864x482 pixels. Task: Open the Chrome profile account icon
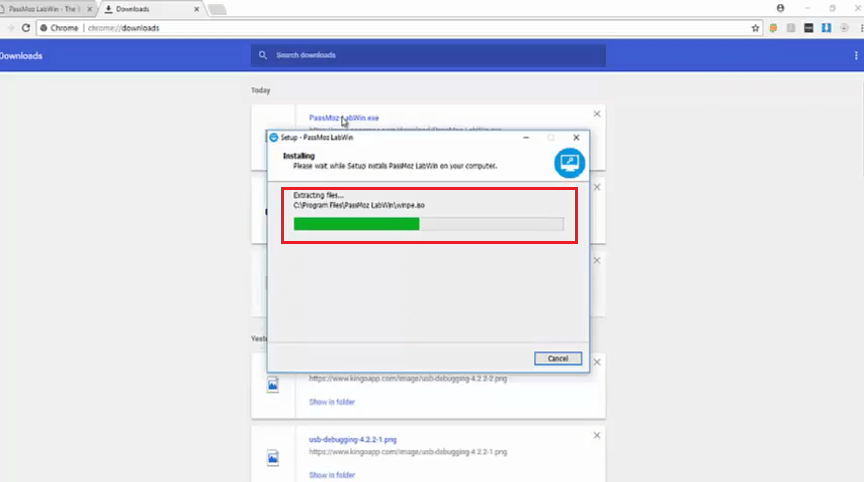tap(780, 8)
